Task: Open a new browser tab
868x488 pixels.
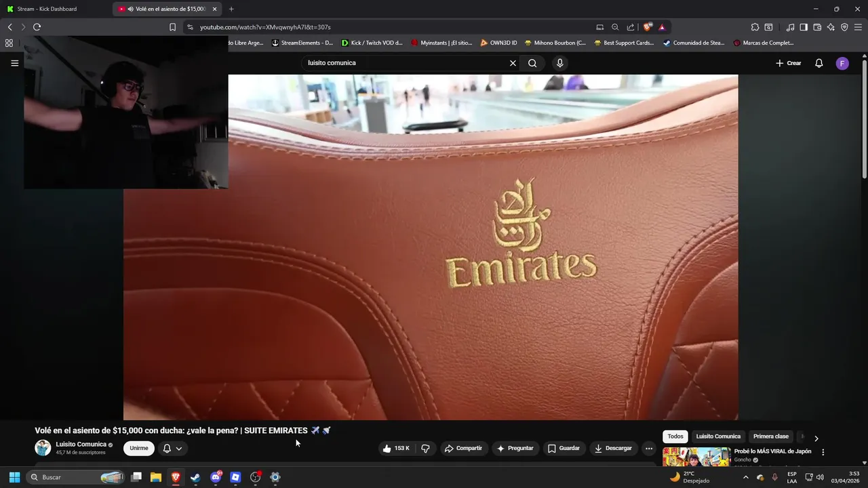Action: [x=231, y=9]
